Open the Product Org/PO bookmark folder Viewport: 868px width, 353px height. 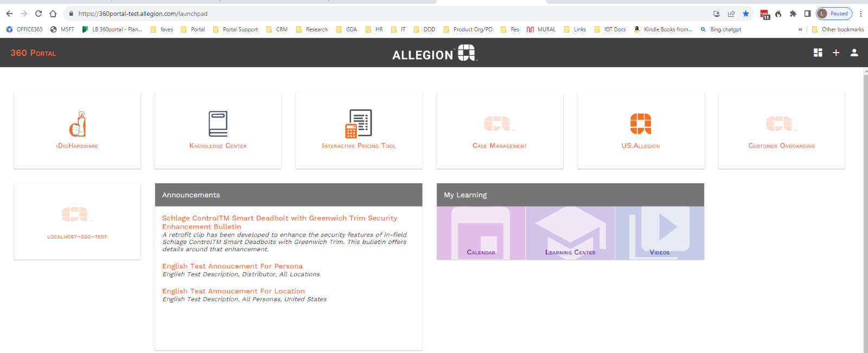click(468, 29)
